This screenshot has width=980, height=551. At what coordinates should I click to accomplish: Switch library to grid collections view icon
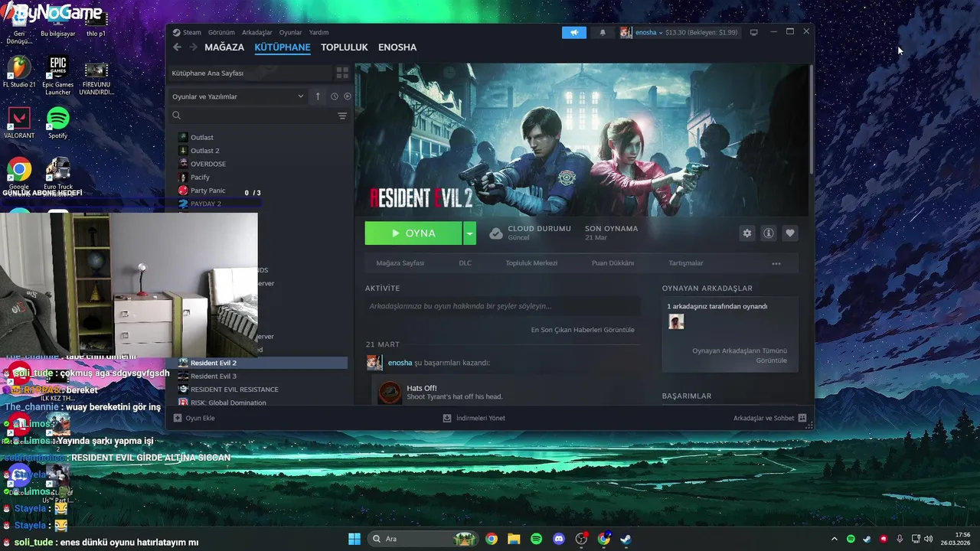tap(342, 73)
